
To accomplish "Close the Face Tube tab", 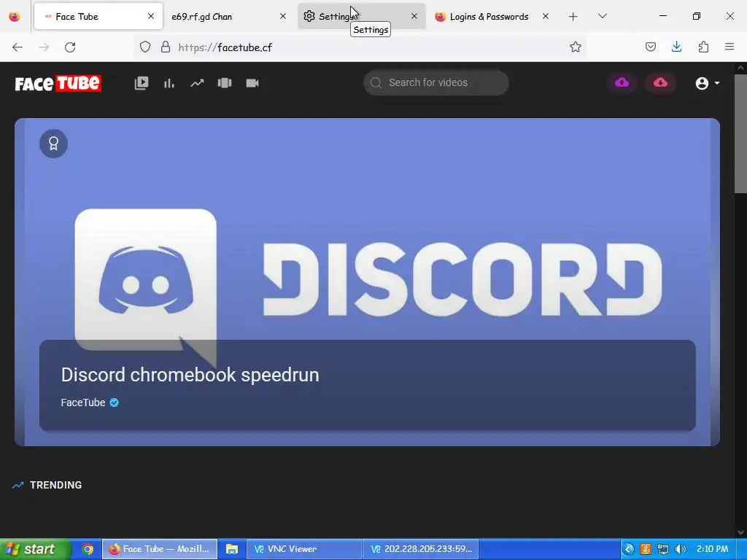I will (151, 16).
